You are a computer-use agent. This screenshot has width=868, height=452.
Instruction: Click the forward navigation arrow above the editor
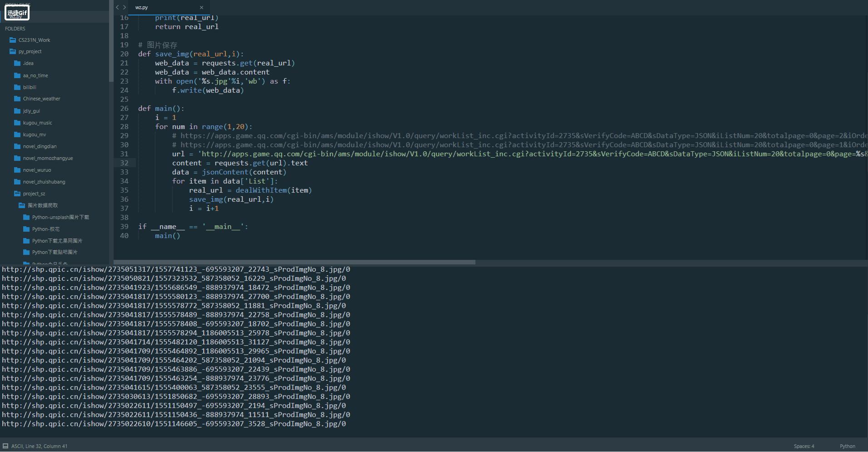(x=124, y=7)
